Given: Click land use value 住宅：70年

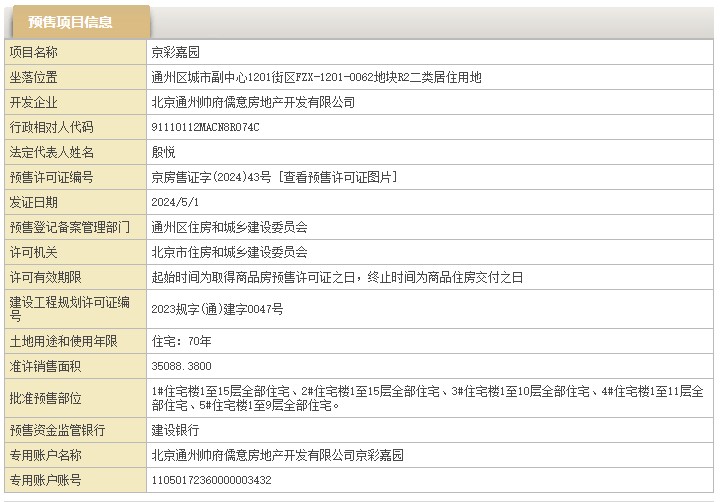Looking at the screenshot, I should pyautogui.click(x=181, y=341).
